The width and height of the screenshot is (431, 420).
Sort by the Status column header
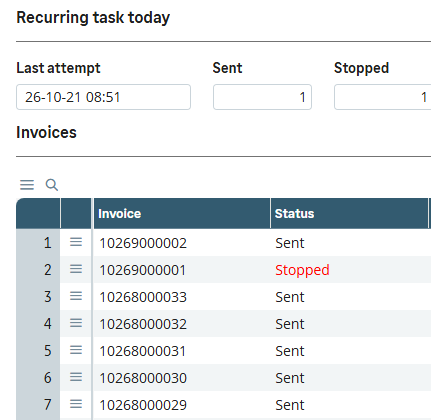point(349,213)
